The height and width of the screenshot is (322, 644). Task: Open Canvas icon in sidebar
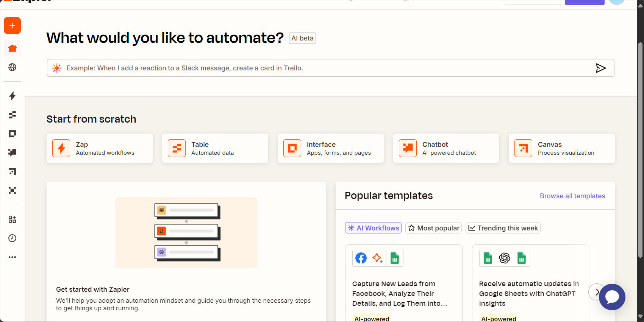pyautogui.click(x=12, y=171)
